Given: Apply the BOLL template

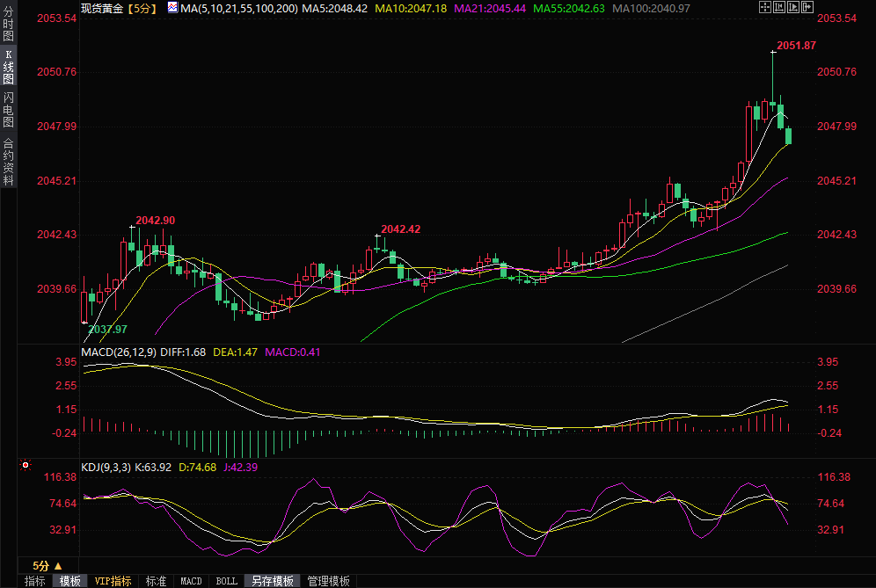Looking at the screenshot, I should (x=226, y=581).
